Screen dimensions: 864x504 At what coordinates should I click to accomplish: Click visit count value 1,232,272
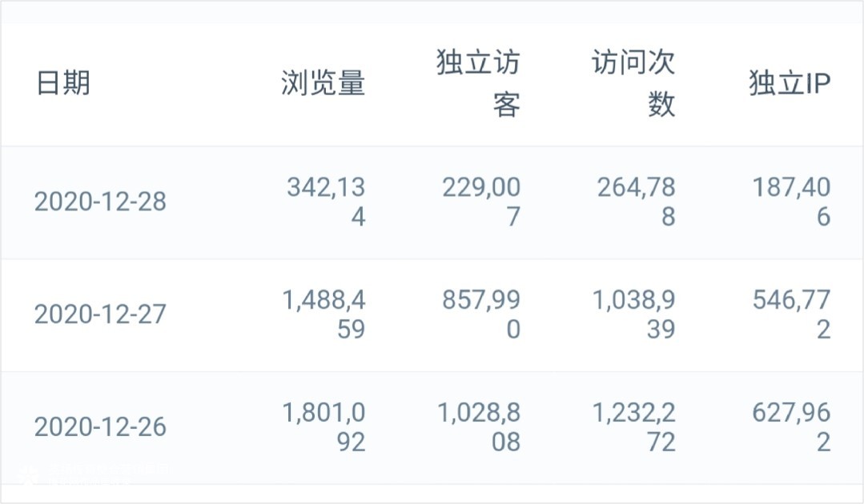[x=634, y=427]
